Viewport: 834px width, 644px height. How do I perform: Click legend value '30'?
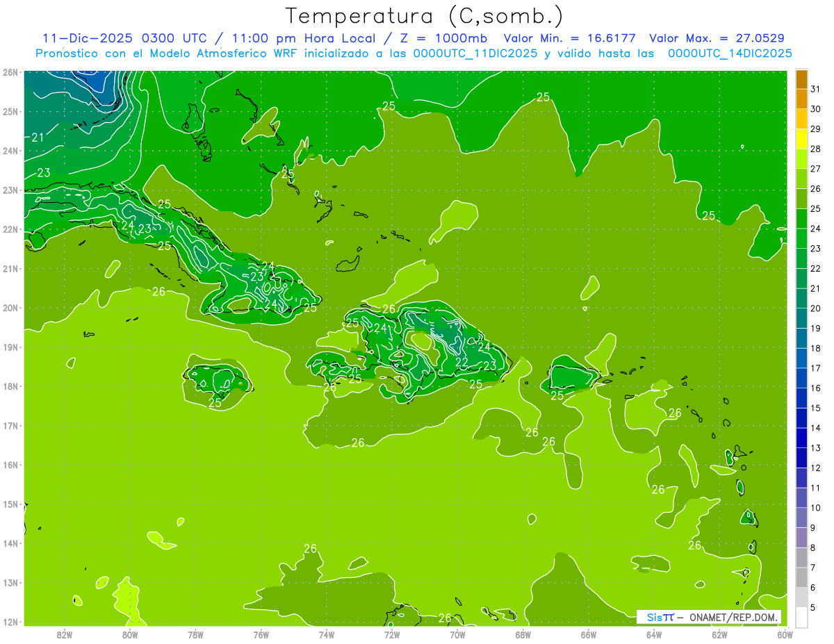pyautogui.click(x=815, y=108)
